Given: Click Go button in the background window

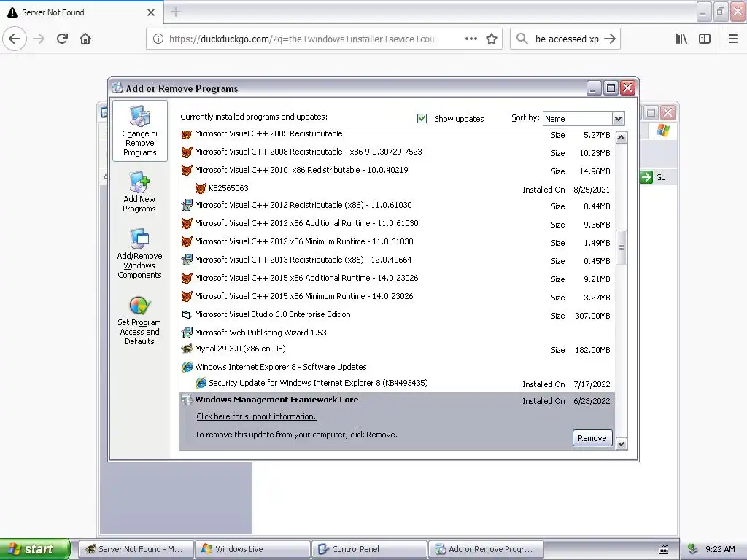Looking at the screenshot, I should (654, 177).
